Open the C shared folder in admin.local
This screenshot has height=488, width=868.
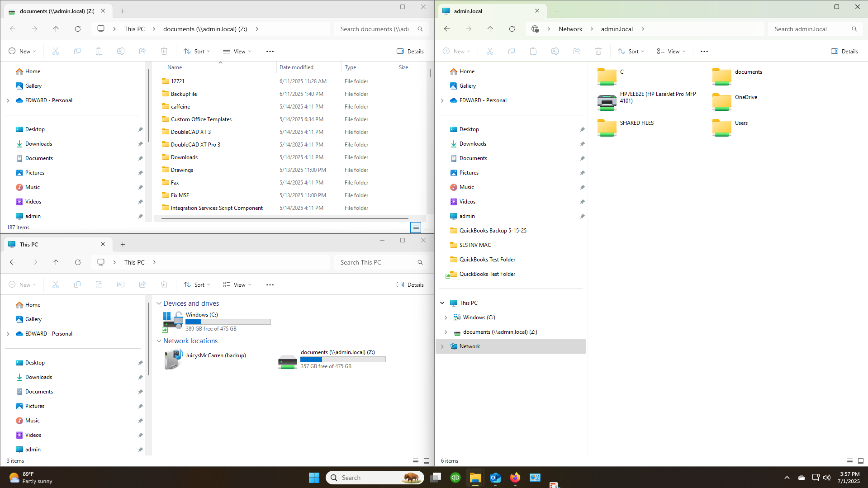(607, 77)
